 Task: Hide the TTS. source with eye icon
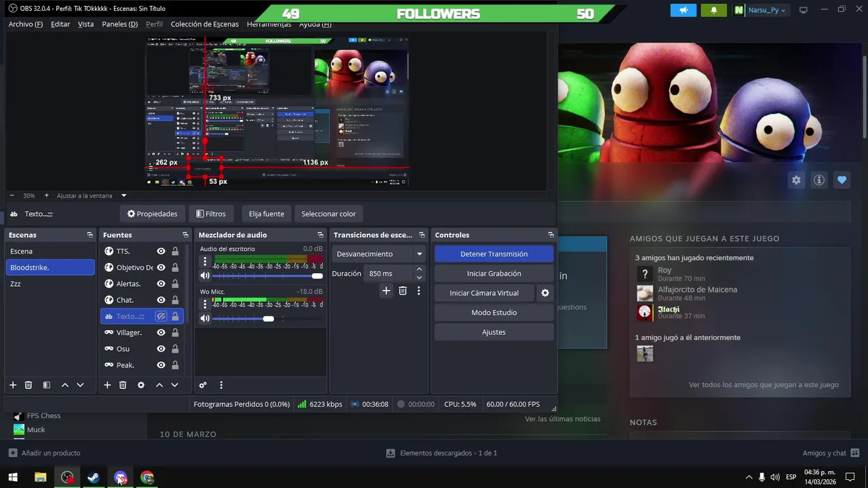point(161,251)
